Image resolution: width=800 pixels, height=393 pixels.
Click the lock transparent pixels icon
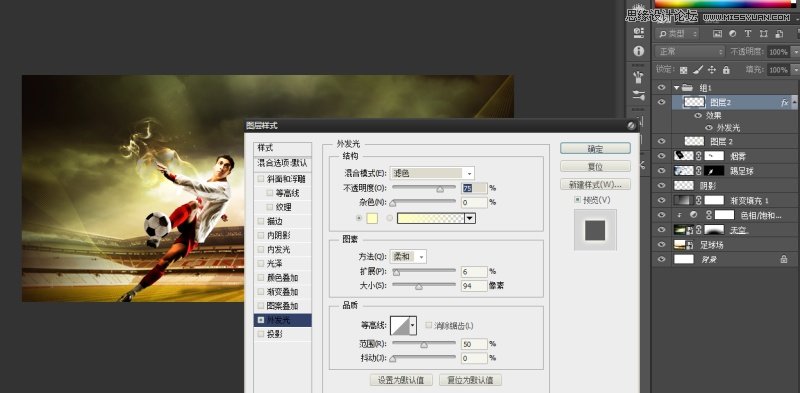[684, 70]
